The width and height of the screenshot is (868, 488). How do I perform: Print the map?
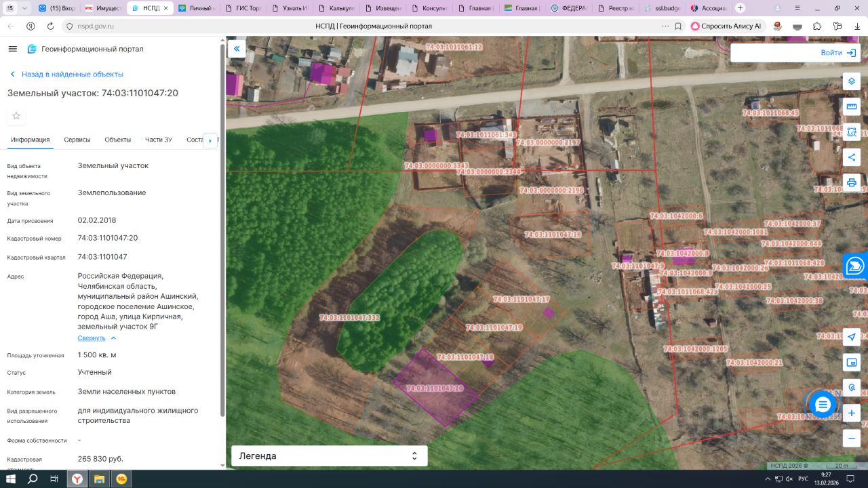852,182
